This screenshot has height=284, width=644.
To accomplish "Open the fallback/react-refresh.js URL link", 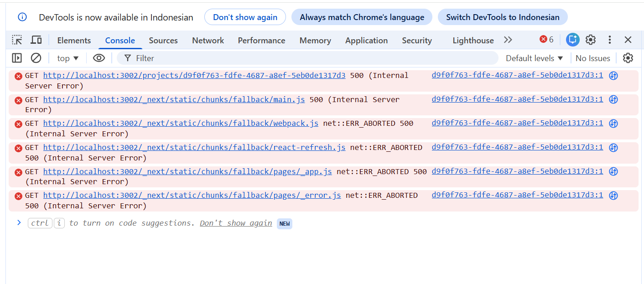I will click(x=194, y=147).
